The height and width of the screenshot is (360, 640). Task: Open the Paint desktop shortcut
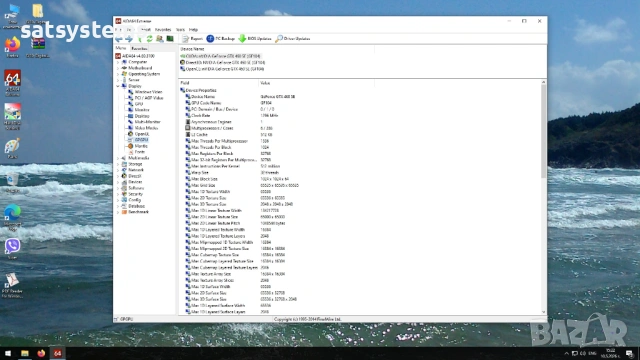tap(12, 148)
